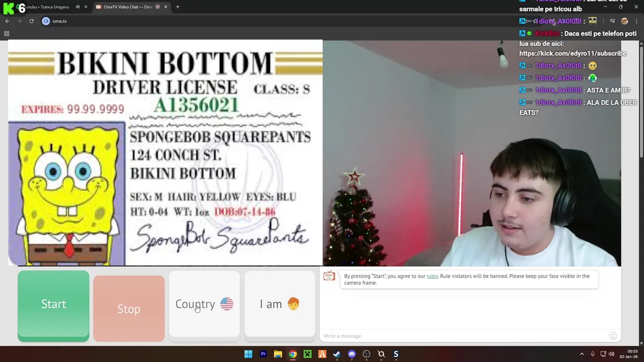Open Discord from the taskbar
Viewport: 644px width, 362px height.
point(352,354)
